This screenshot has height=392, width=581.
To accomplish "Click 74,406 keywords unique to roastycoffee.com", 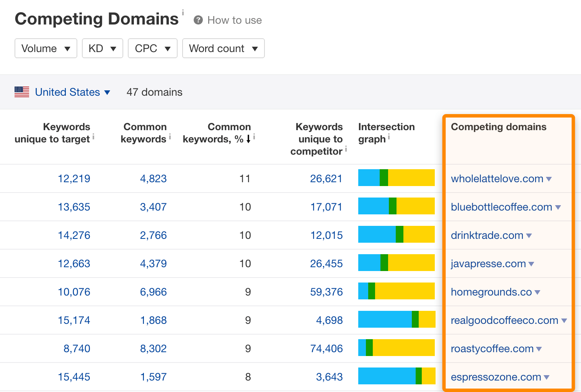I will pyautogui.click(x=326, y=349).
